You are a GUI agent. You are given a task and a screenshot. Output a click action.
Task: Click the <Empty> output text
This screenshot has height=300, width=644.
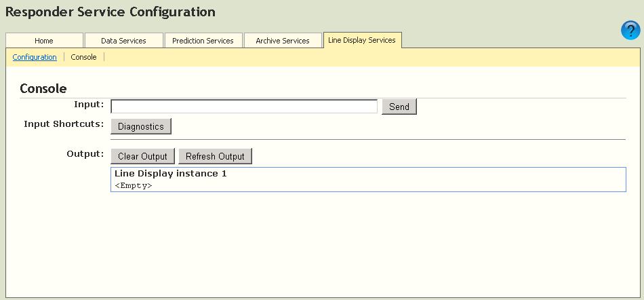click(134, 185)
